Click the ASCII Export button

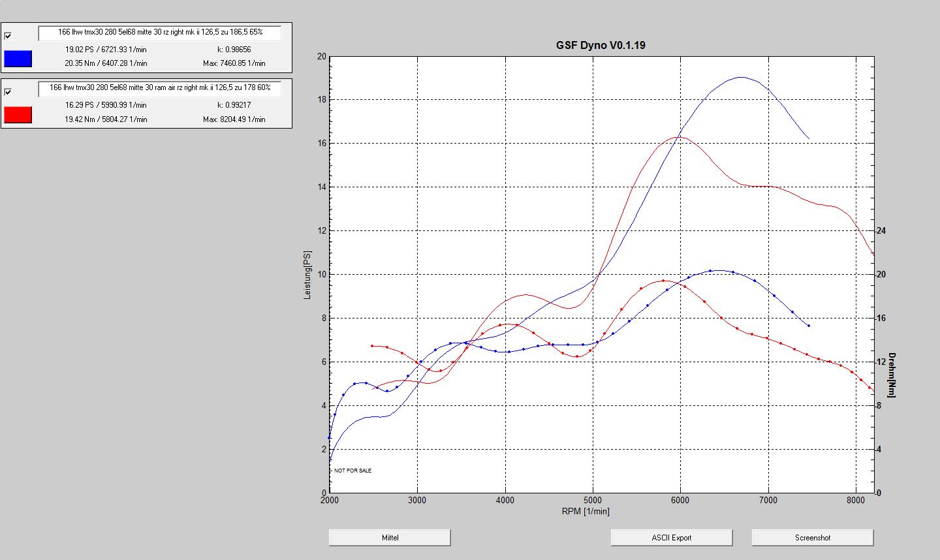click(671, 538)
